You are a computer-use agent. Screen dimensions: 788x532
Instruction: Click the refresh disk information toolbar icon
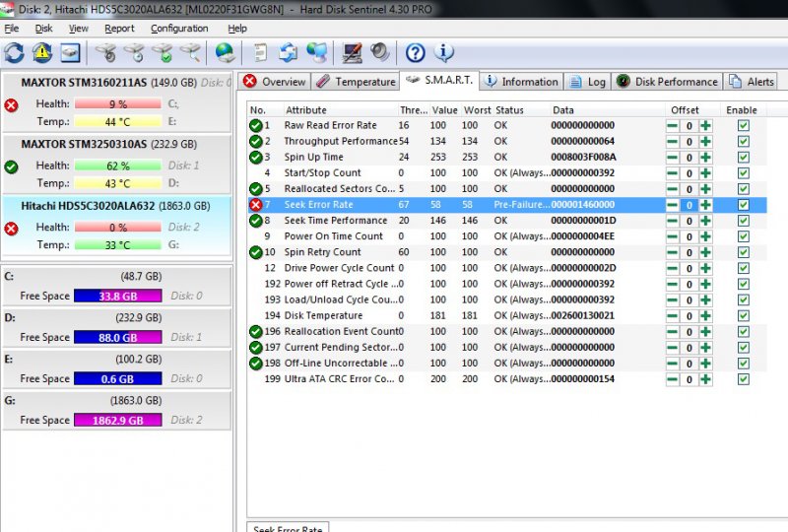14,52
